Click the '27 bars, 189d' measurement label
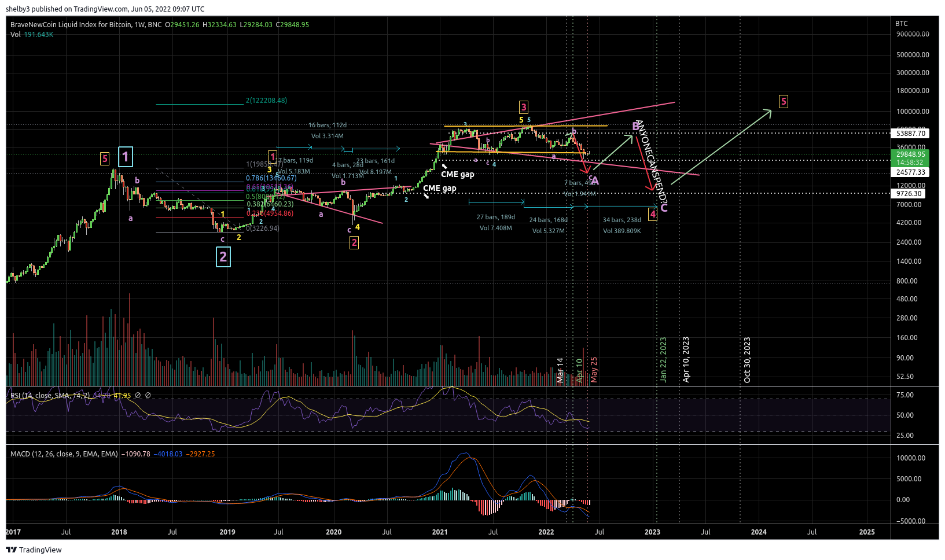Viewport: 945px width, 560px height. 496,218
